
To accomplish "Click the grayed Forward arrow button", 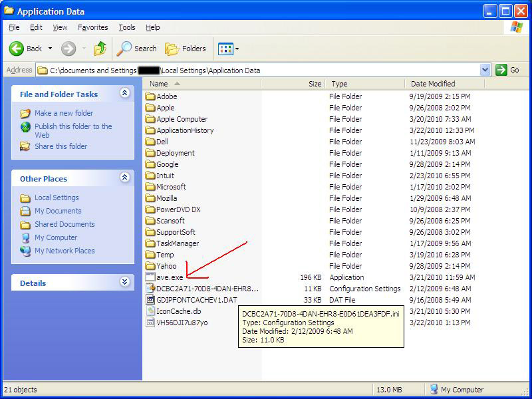I will (x=68, y=49).
